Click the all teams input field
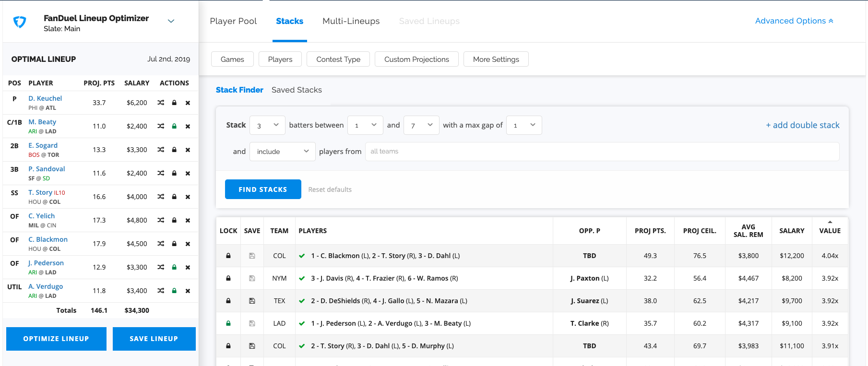 [x=602, y=152]
